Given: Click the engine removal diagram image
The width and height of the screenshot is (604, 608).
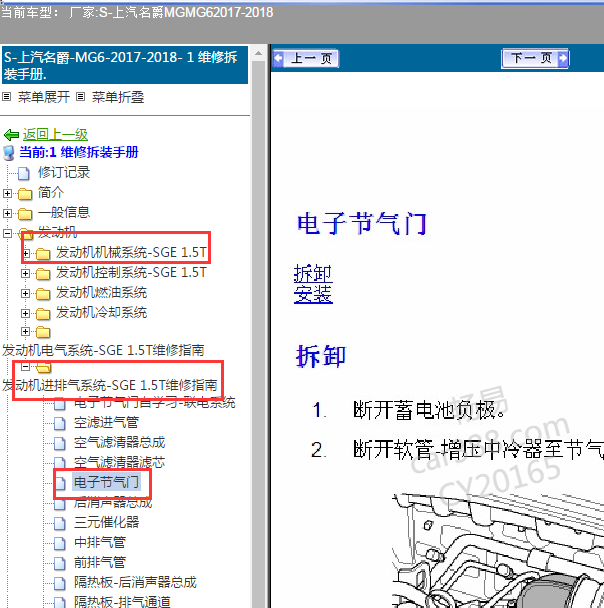Looking at the screenshot, I should click(x=498, y=551).
